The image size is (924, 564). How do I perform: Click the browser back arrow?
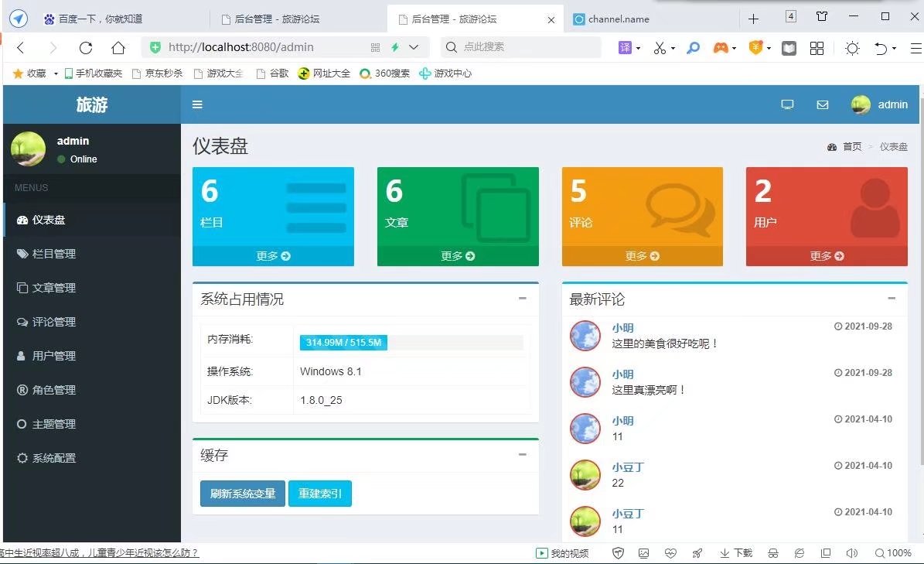click(21, 48)
